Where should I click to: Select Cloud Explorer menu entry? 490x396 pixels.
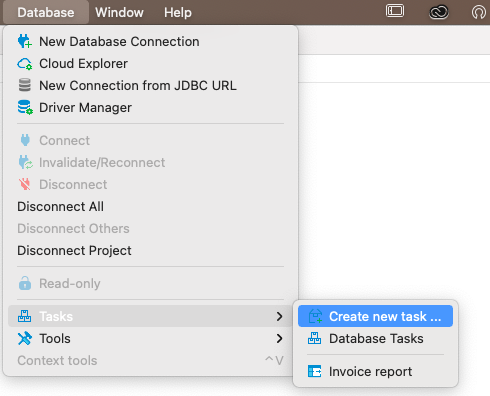point(150,63)
